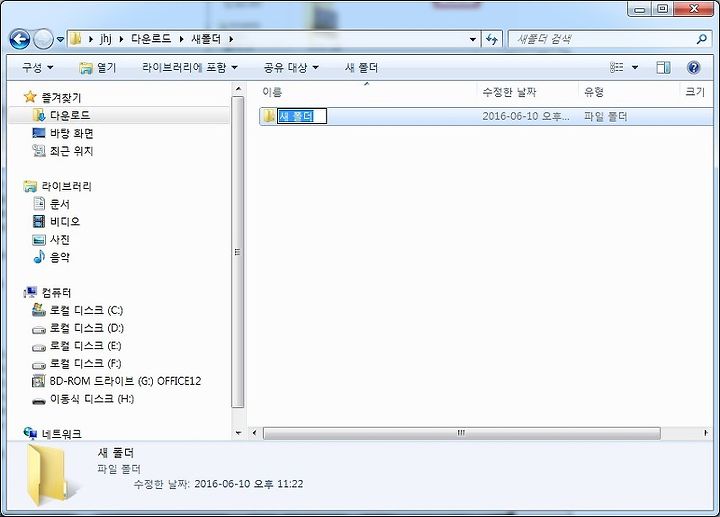Viewport: 720px width, 517px height.
Task: Click the folder icon of 새 폴더 row
Action: [x=269, y=116]
